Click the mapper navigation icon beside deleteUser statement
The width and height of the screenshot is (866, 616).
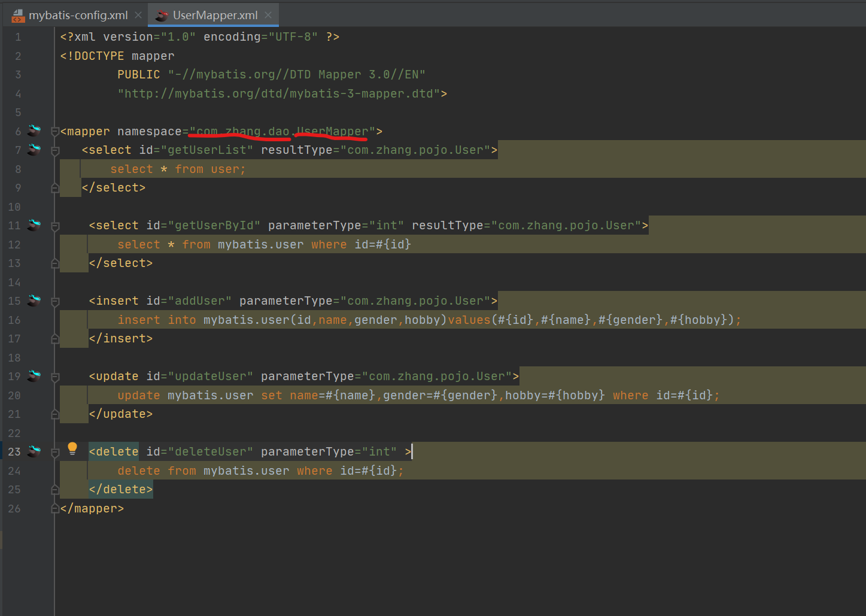(34, 451)
